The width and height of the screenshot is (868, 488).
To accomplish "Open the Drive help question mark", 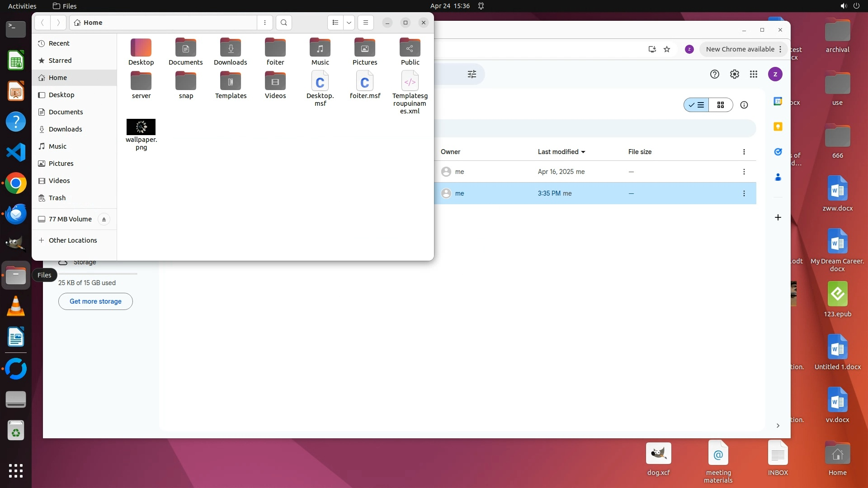I will coord(714,75).
